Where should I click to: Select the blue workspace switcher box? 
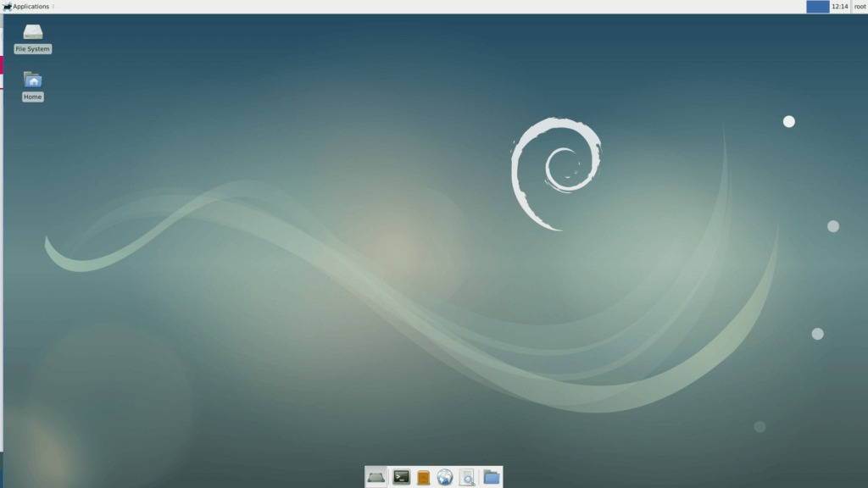click(x=818, y=7)
